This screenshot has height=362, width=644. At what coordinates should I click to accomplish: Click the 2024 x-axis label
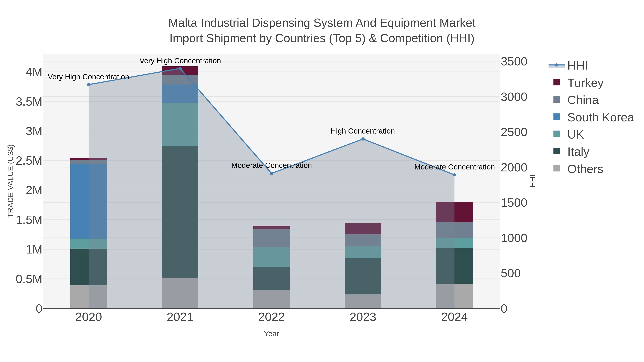point(454,317)
